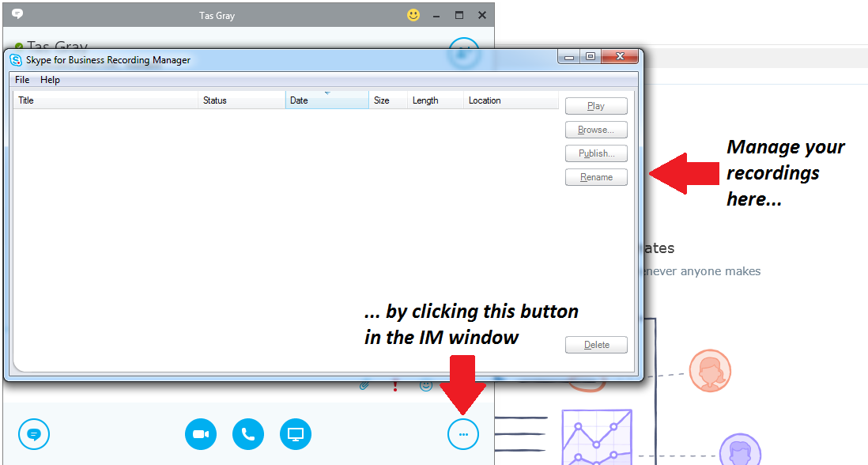Screen dimensions: 868x465
Task: Minimize the Recording Manager window
Action: pyautogui.click(x=568, y=56)
